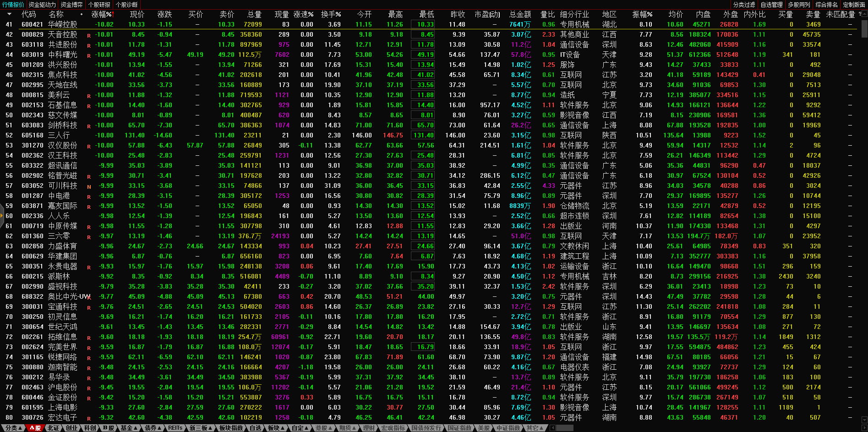868x432 pixels.
Task: Click the left-arrow scroll button after bottom tabs
Action: [553, 428]
